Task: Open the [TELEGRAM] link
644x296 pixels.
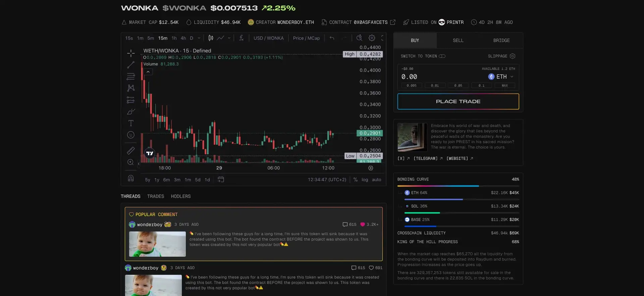Action: click(x=428, y=158)
